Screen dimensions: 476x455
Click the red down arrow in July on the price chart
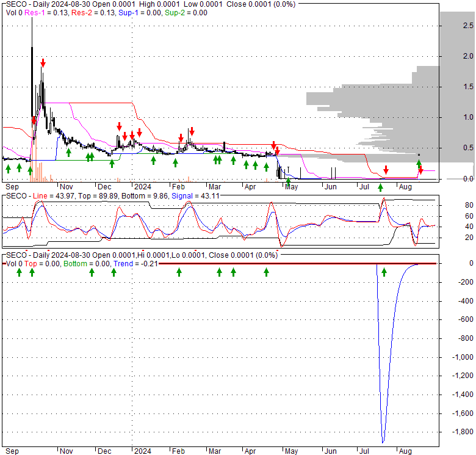tap(386, 170)
